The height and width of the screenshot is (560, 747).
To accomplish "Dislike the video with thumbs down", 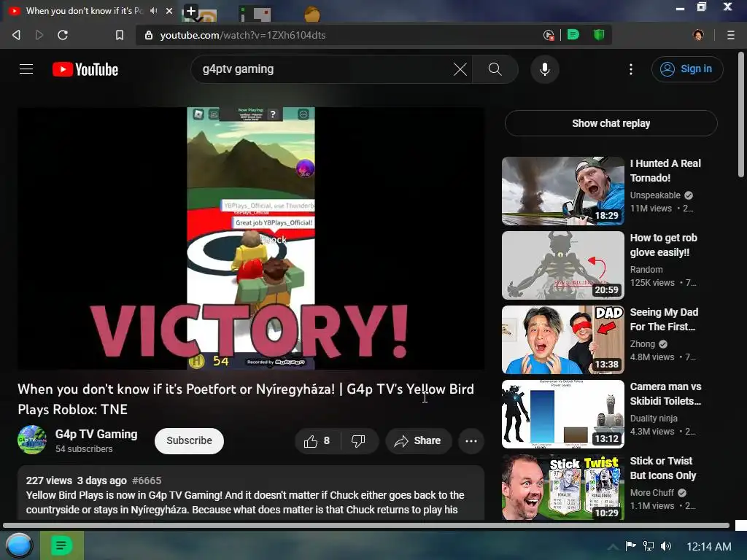I will (x=358, y=441).
